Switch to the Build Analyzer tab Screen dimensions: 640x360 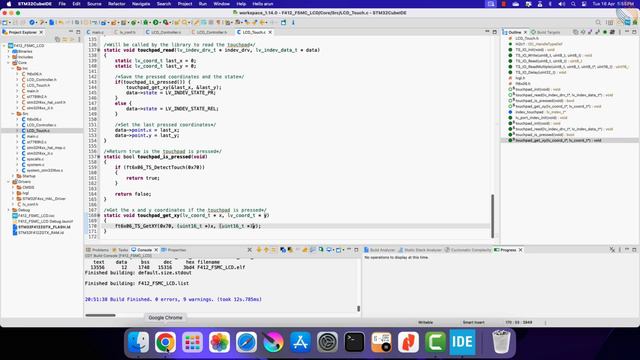380,250
